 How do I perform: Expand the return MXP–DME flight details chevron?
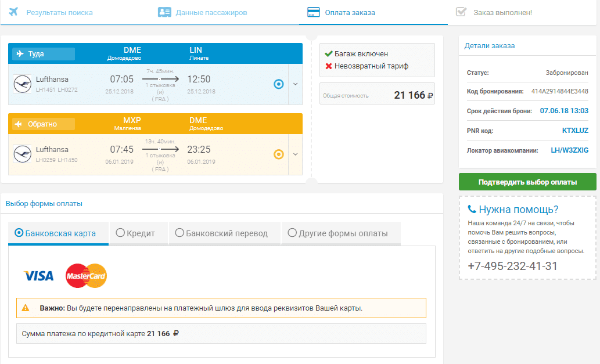tap(296, 154)
